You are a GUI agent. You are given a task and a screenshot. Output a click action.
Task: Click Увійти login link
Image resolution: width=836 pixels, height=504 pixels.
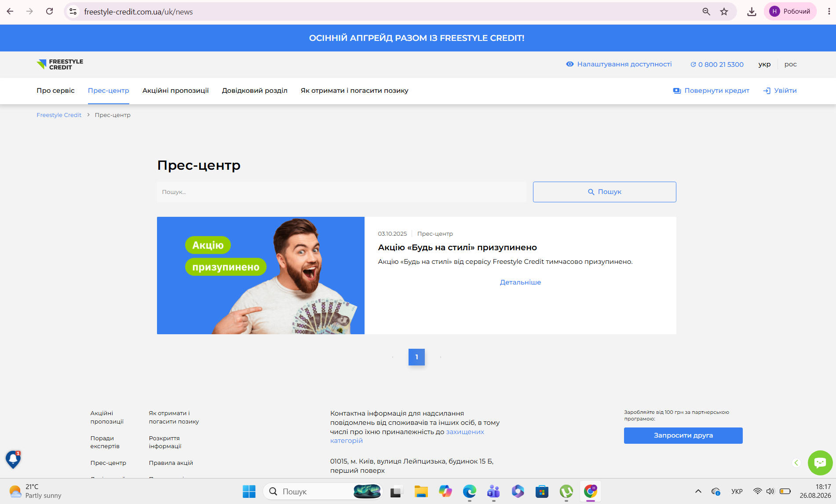[780, 91]
